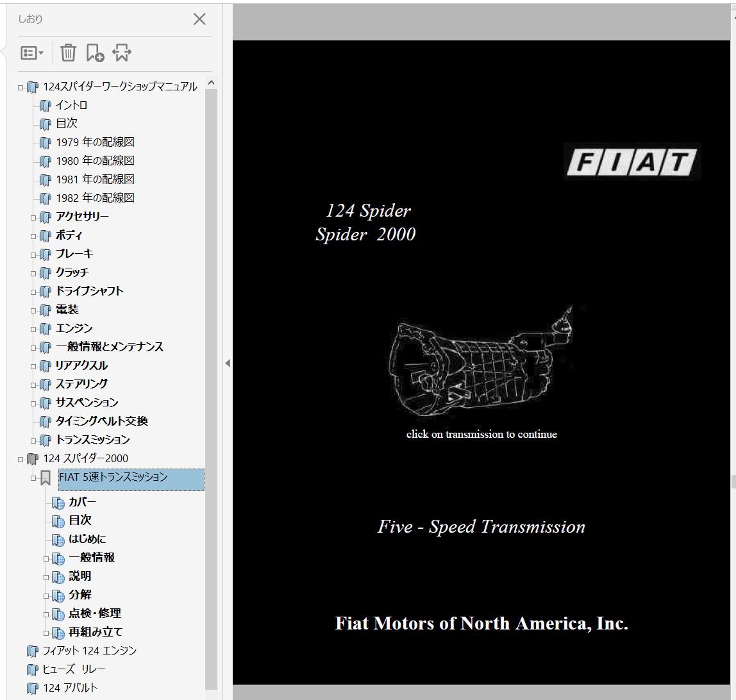Click the page icon beside 説明
The width and height of the screenshot is (736, 700).
click(x=58, y=577)
